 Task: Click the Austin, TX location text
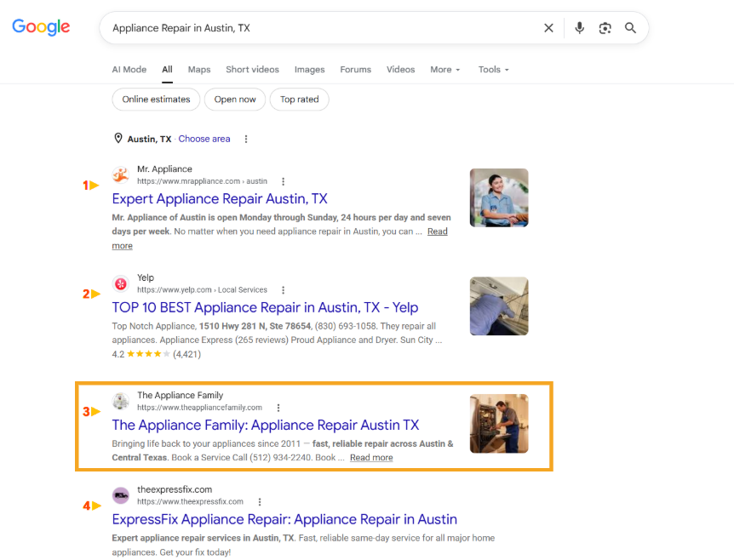[149, 139]
